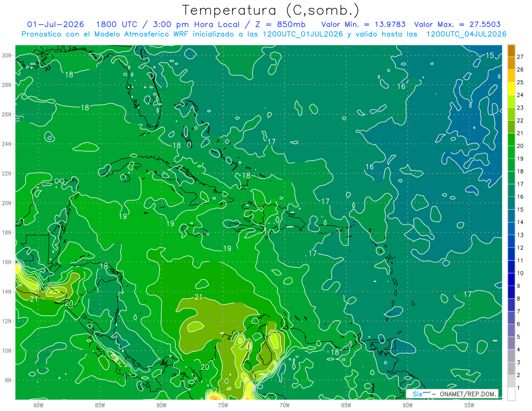Click the "22N" latitude label
The image size is (532, 411).
(x=8, y=173)
